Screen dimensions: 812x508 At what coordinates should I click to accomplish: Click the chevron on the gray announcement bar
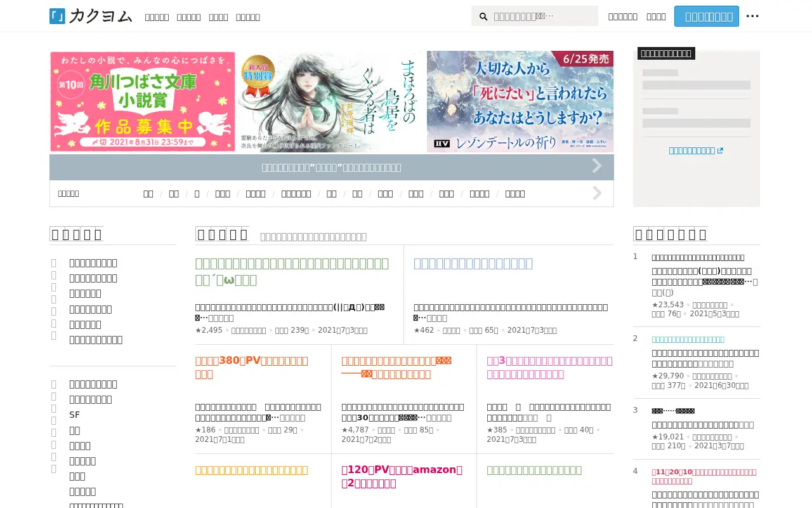tap(597, 166)
